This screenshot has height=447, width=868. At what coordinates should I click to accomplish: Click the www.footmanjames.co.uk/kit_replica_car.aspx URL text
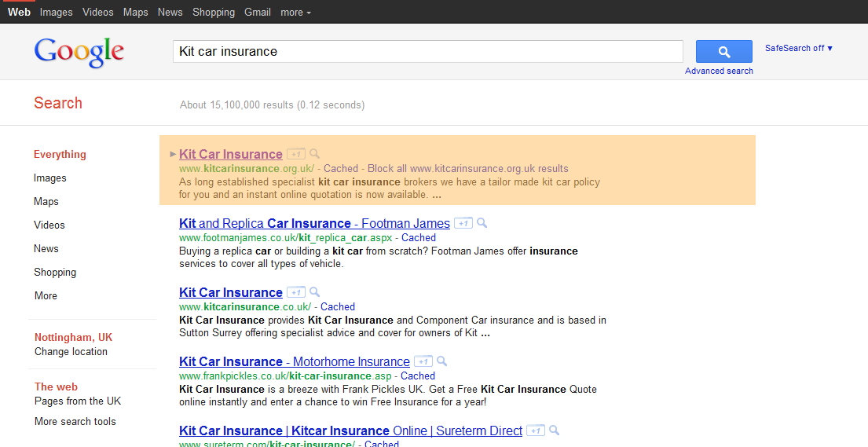(x=286, y=237)
